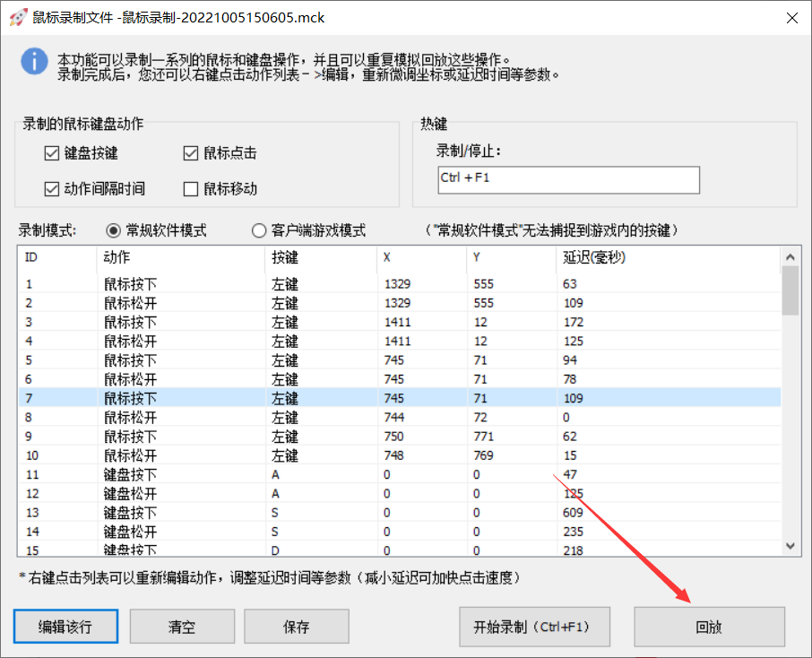Click the ID column header
This screenshot has width=812, height=658.
click(57, 257)
